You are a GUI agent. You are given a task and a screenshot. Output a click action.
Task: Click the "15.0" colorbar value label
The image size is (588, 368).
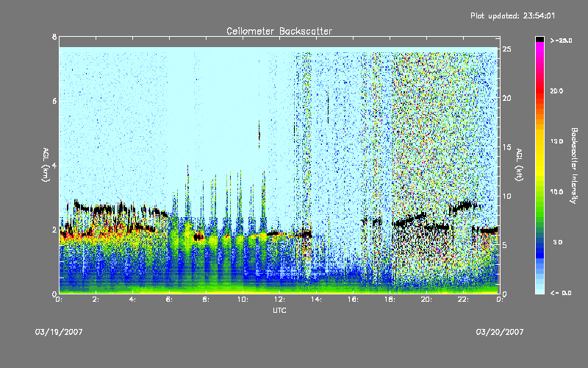[556, 141]
